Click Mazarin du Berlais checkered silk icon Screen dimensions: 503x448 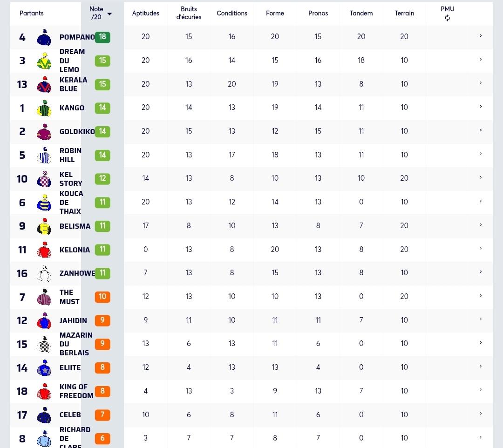click(44, 344)
